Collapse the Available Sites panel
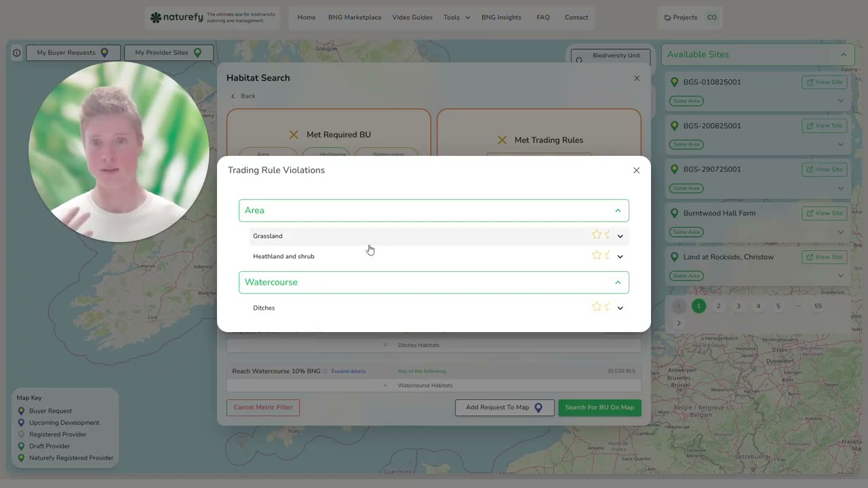868x488 pixels. pyautogui.click(x=844, y=54)
